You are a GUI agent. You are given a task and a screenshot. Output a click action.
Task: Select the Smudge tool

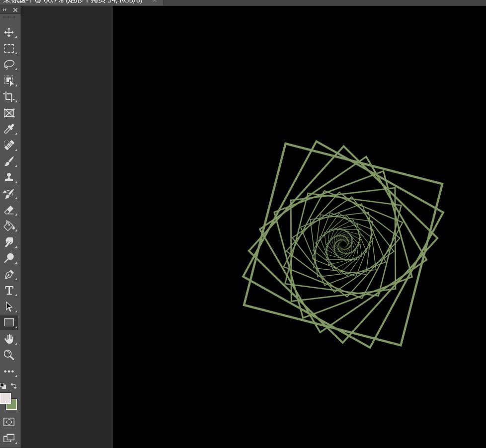[9, 242]
